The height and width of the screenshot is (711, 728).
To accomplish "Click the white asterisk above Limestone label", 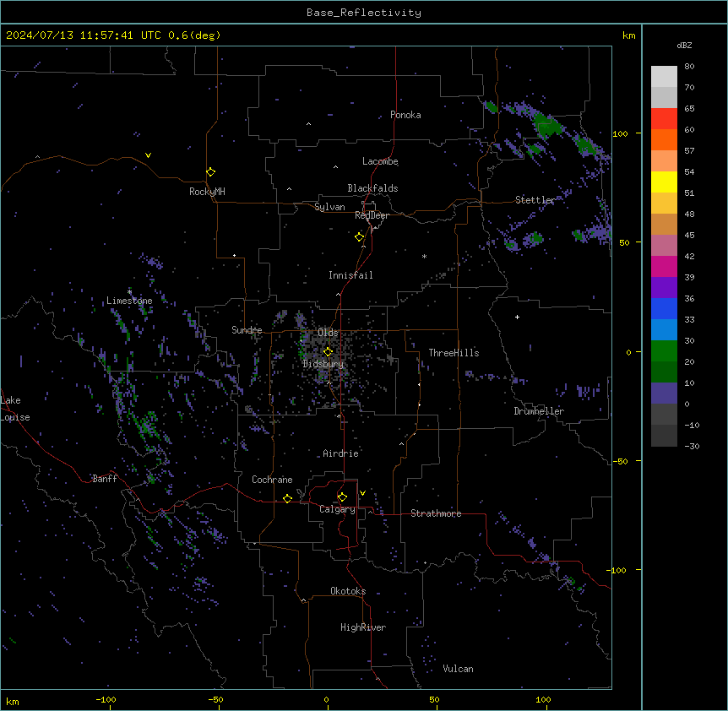I will (x=129, y=291).
